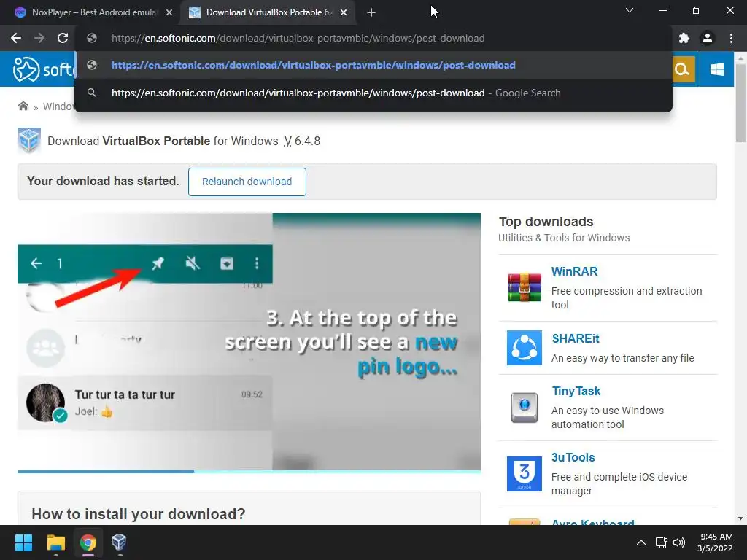The image size is (747, 560).
Task: Click the volume speaker icon in tray
Action: coord(679,542)
